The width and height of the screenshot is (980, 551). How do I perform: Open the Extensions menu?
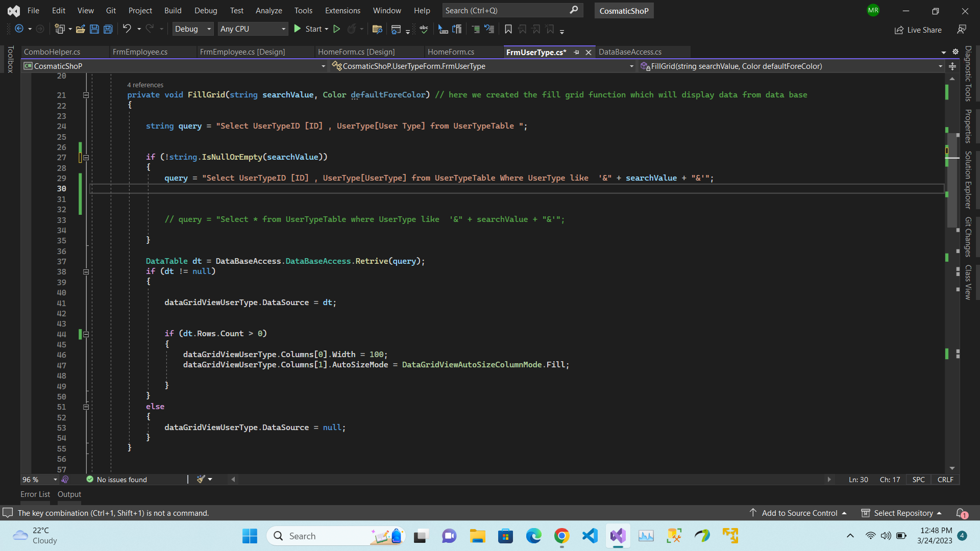click(x=342, y=10)
